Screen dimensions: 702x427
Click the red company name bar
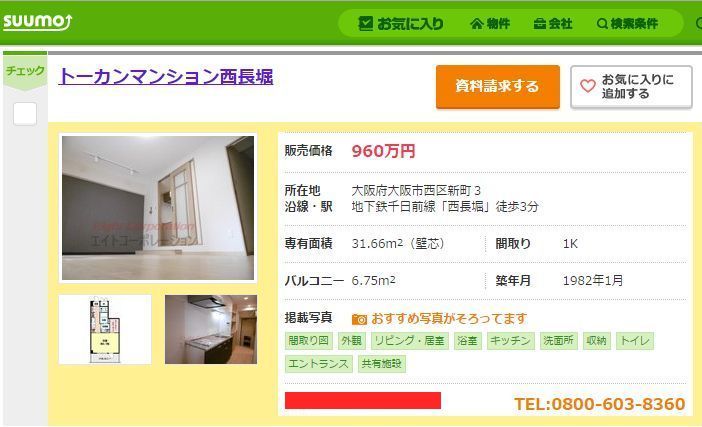pos(363,401)
